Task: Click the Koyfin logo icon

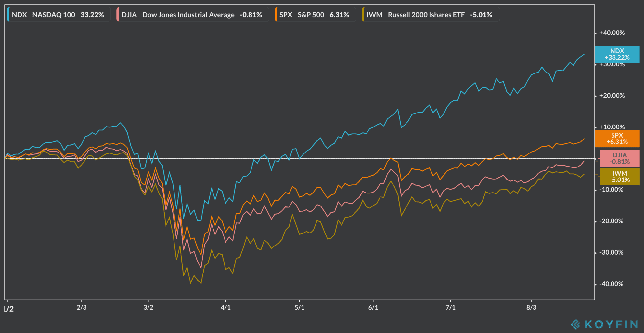Action: [575, 324]
